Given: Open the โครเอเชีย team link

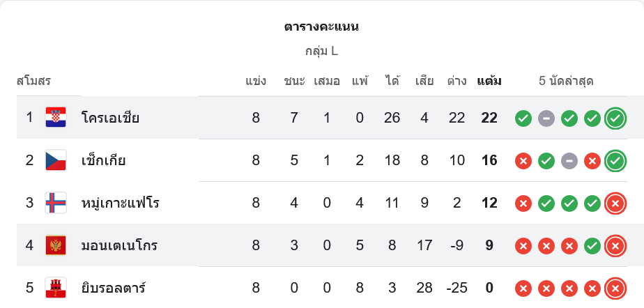Looking at the screenshot, I should click(110, 118).
